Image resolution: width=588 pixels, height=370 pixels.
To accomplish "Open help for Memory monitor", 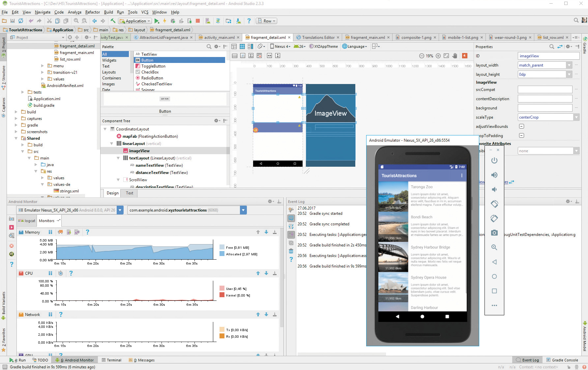I will click(87, 232).
